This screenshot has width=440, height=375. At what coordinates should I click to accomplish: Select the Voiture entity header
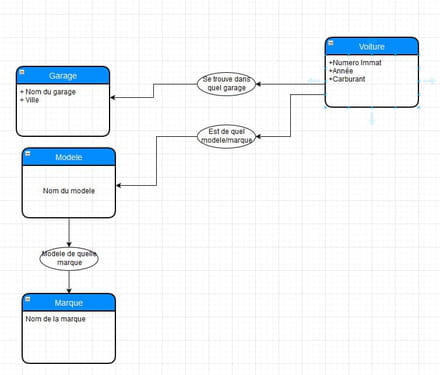pyautogui.click(x=372, y=46)
